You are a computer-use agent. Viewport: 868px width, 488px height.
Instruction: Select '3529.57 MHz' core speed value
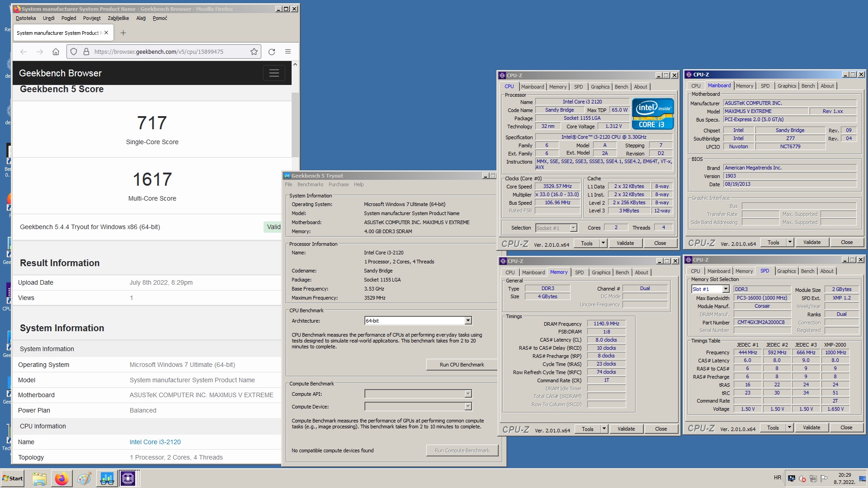557,186
